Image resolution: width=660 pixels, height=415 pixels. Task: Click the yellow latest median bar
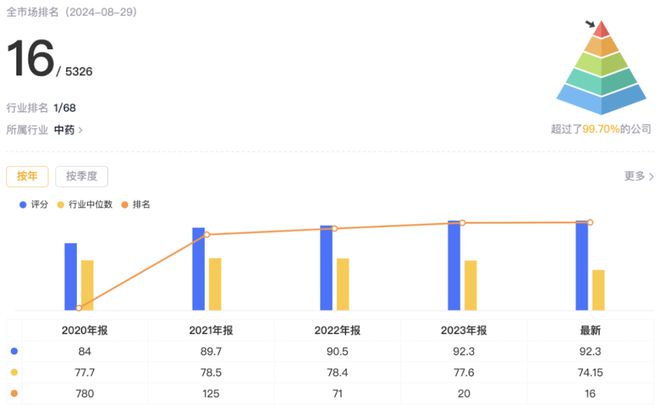[x=599, y=290]
